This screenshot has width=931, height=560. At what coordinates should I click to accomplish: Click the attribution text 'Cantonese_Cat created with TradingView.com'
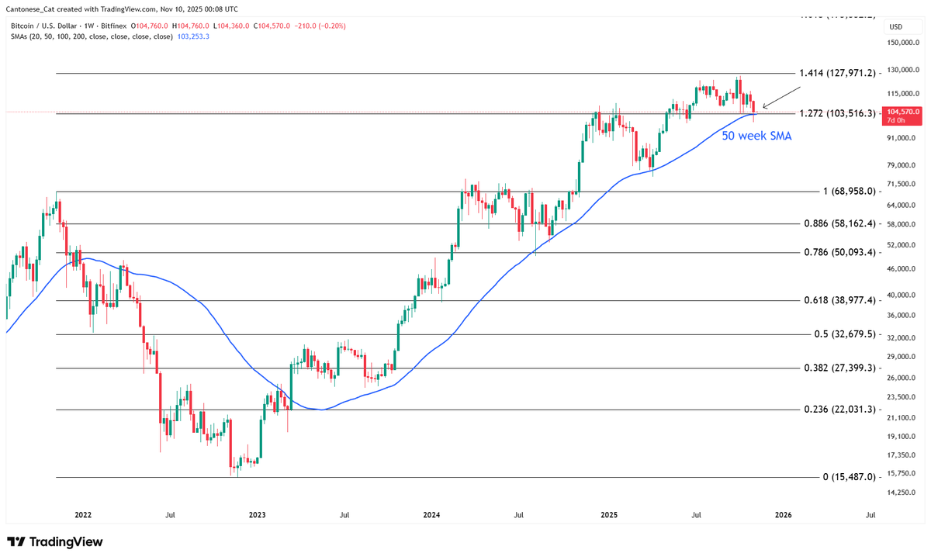coord(81,8)
